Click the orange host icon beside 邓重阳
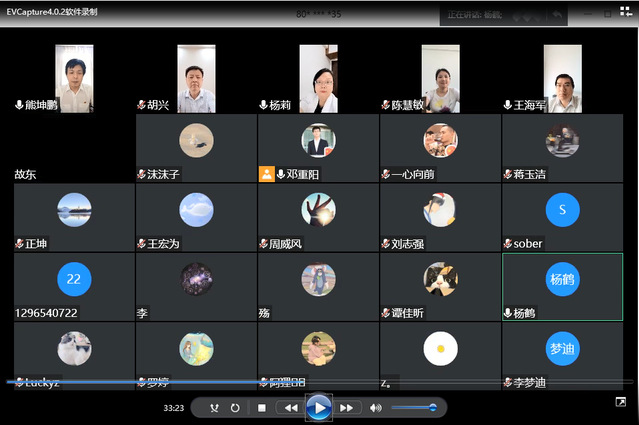The height and width of the screenshot is (425, 639). point(266,173)
